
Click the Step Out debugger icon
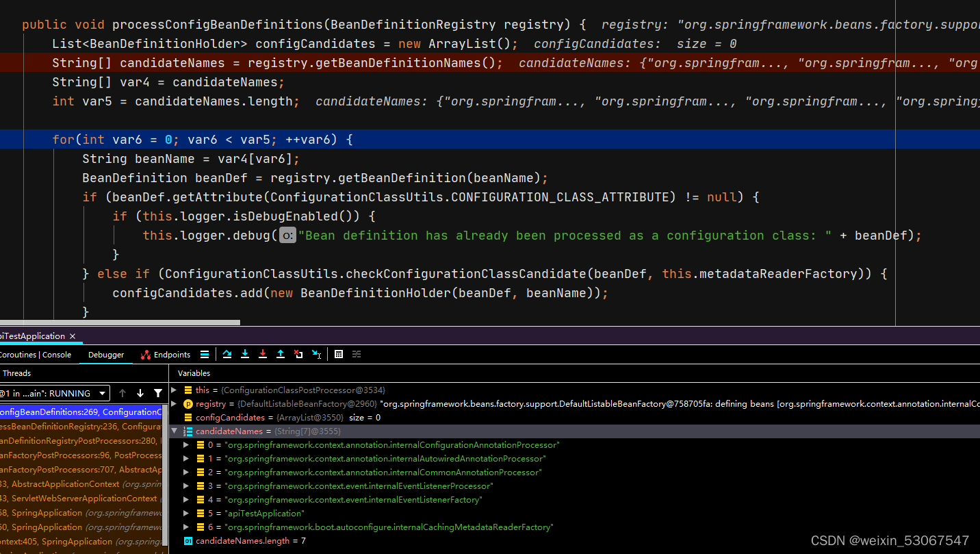281,354
